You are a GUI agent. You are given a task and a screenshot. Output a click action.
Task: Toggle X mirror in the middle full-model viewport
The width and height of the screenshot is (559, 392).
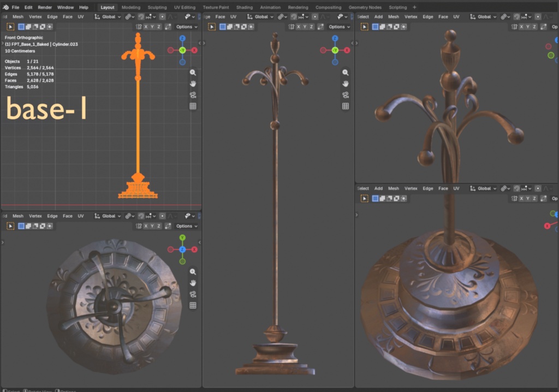click(299, 27)
